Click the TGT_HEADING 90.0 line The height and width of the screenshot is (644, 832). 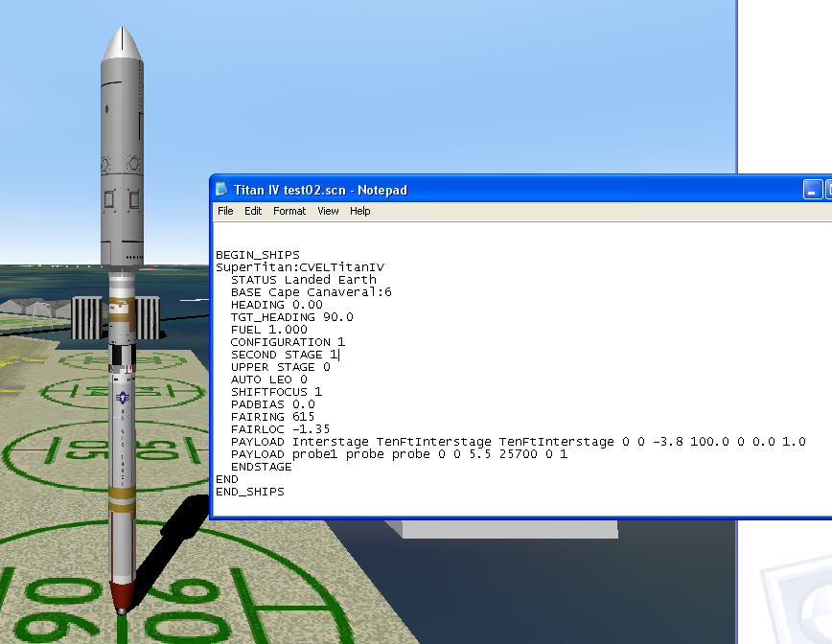291,317
